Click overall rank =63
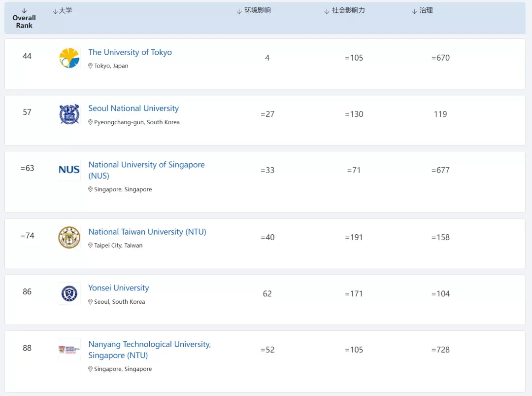 [27, 168]
